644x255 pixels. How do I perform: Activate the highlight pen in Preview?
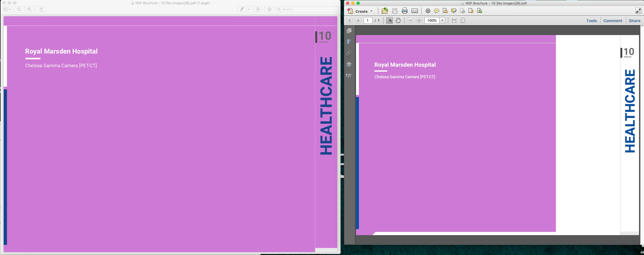click(x=242, y=9)
